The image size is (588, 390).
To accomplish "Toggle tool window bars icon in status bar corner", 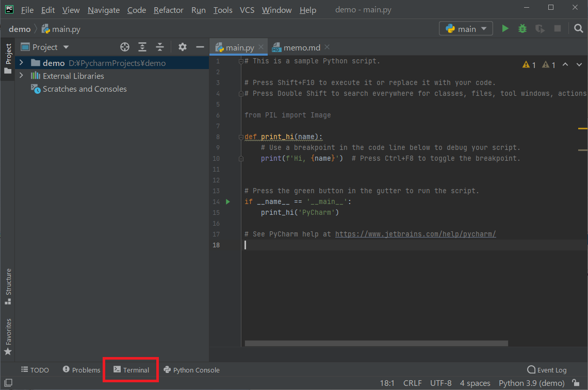I will click(8, 382).
